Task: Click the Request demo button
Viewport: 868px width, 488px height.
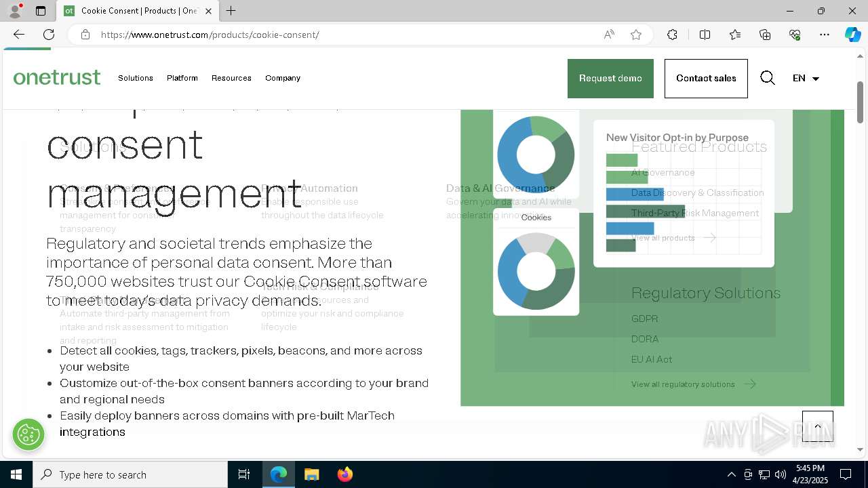Action: pos(610,79)
